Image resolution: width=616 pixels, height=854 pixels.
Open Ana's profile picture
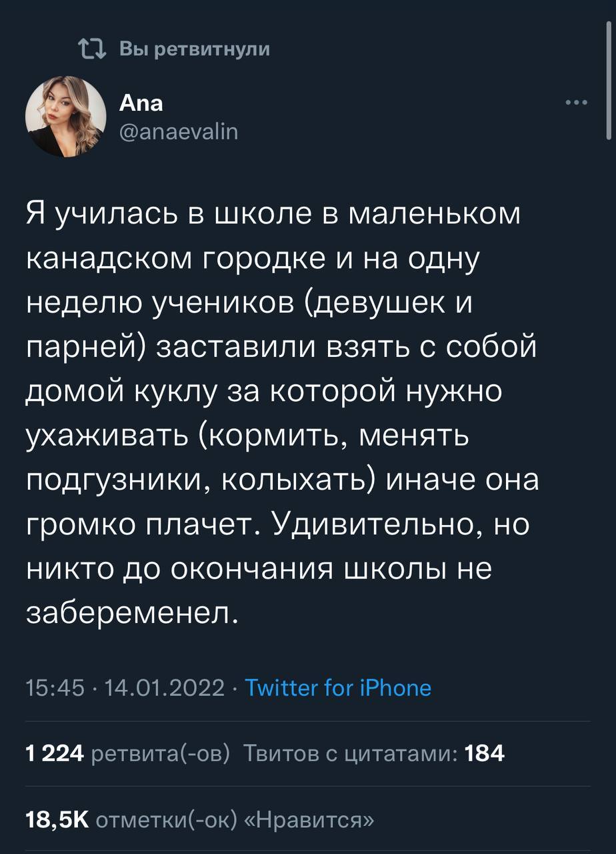click(x=65, y=117)
